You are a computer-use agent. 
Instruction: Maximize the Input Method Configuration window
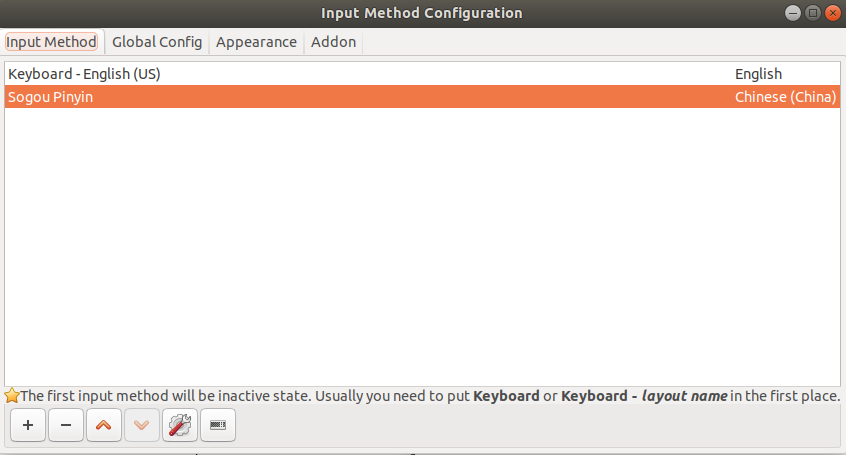pos(813,13)
